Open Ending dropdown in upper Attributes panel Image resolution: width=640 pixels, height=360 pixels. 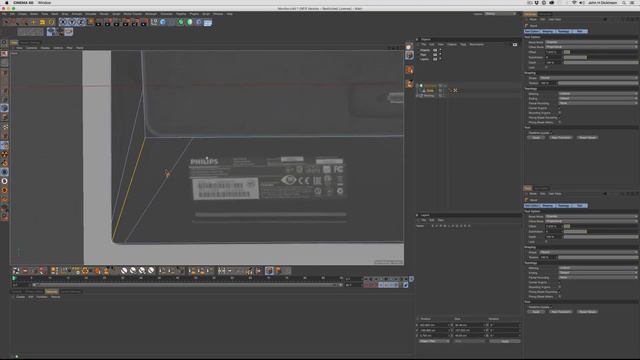tap(598, 98)
